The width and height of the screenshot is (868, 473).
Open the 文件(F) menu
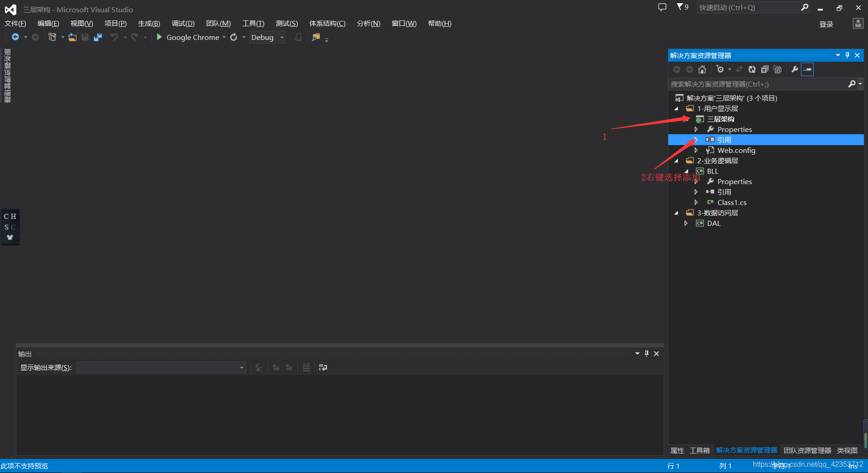coord(15,24)
